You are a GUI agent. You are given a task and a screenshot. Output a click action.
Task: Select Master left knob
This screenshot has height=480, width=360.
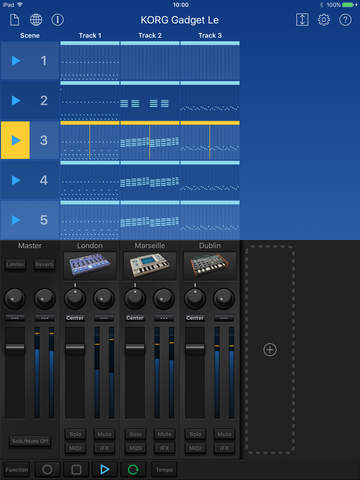(x=15, y=299)
